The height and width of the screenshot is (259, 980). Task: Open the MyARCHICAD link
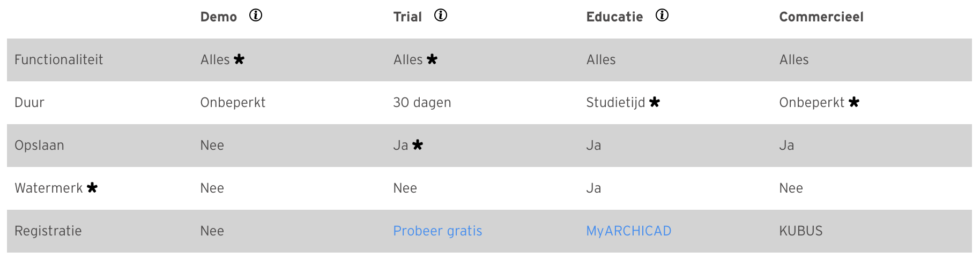click(x=629, y=231)
